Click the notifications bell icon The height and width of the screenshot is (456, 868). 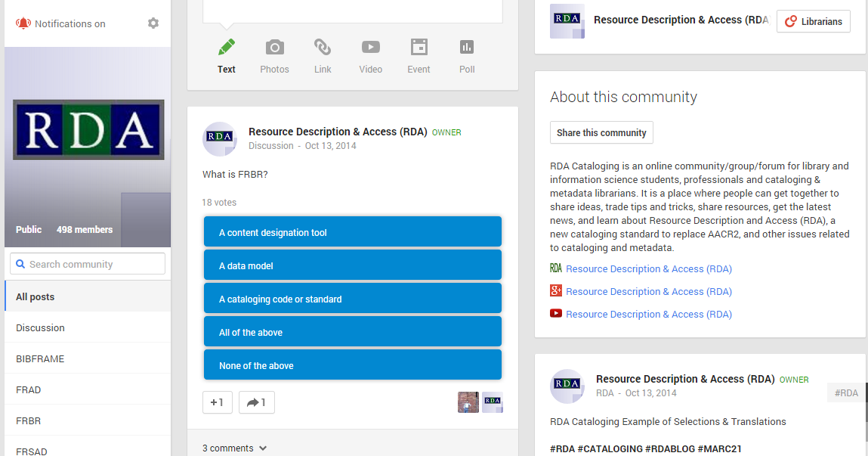[23, 23]
